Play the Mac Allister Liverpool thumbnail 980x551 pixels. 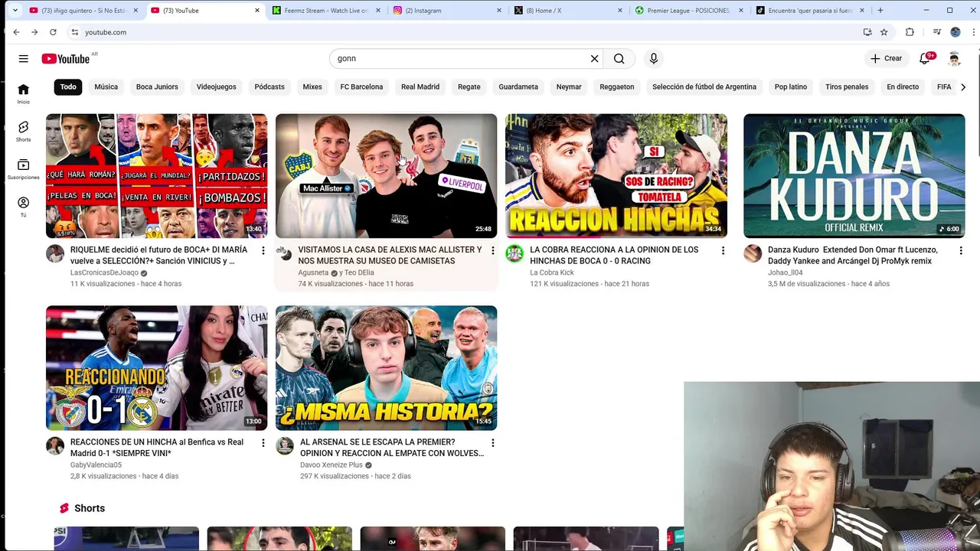(x=386, y=176)
